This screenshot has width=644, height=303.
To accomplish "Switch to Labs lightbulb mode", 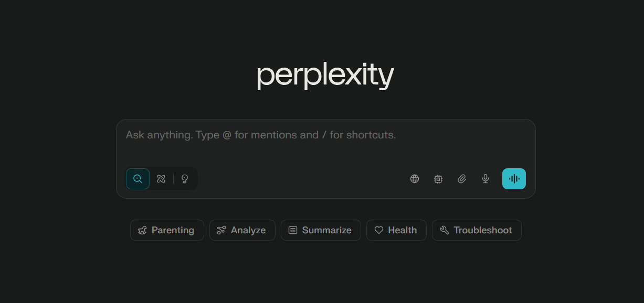I will [x=185, y=179].
